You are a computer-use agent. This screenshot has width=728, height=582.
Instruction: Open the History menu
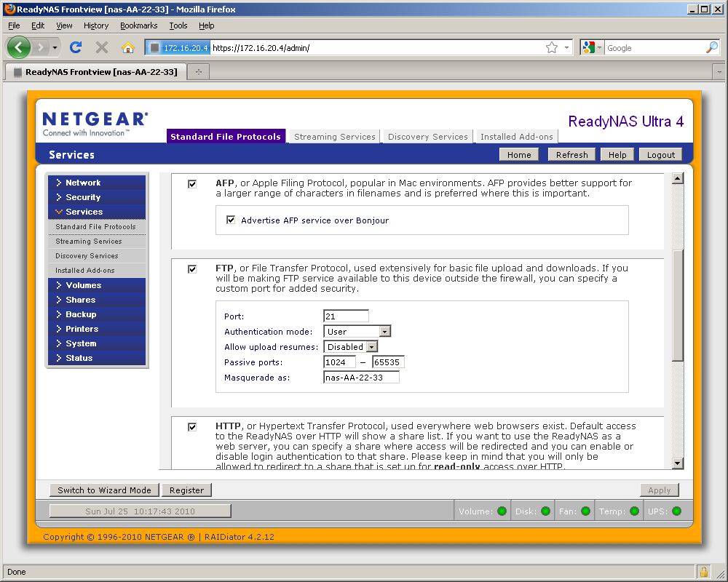pos(96,25)
